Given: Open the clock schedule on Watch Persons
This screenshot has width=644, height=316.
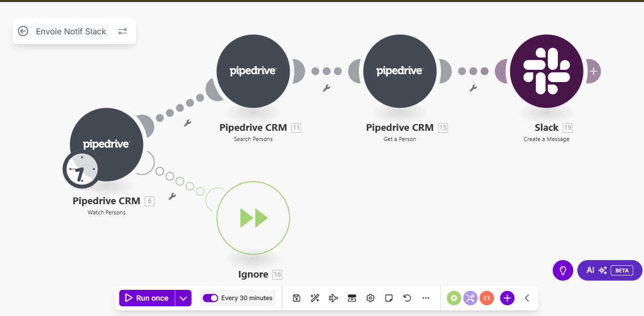Looking at the screenshot, I should pyautogui.click(x=81, y=169).
